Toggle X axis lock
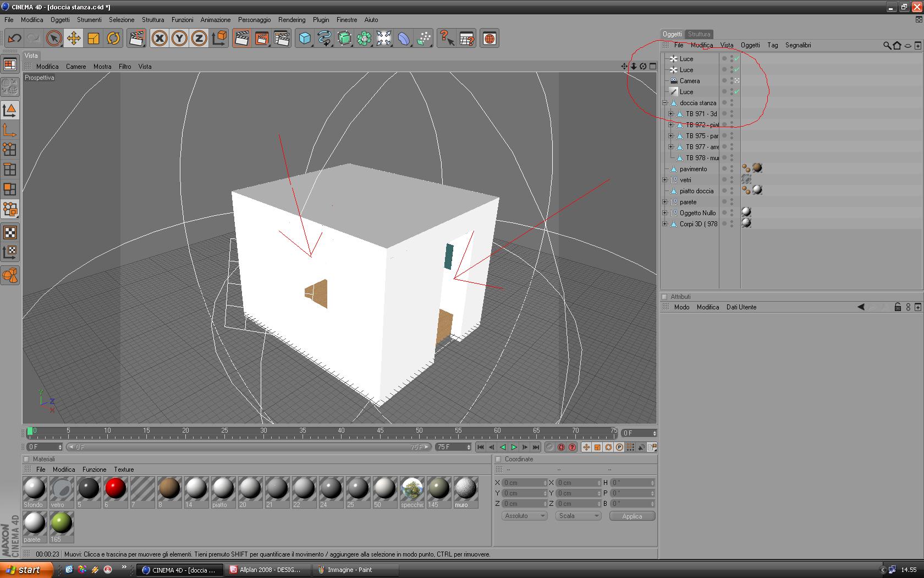Screen dimensions: 924x578 pos(159,39)
